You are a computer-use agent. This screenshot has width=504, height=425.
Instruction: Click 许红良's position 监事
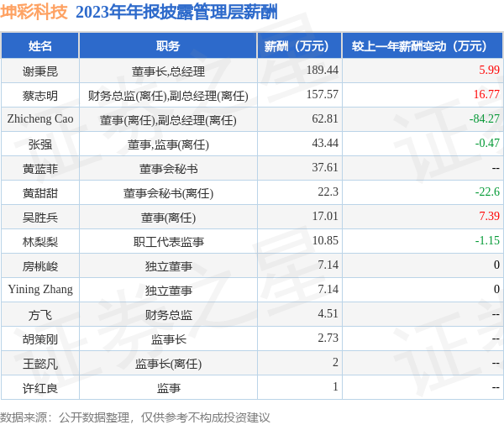click(168, 388)
